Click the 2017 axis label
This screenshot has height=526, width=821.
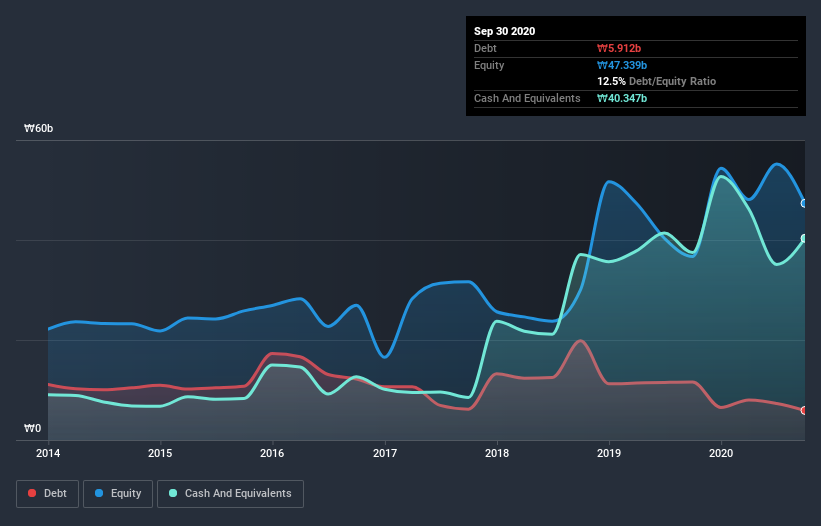tap(385, 453)
